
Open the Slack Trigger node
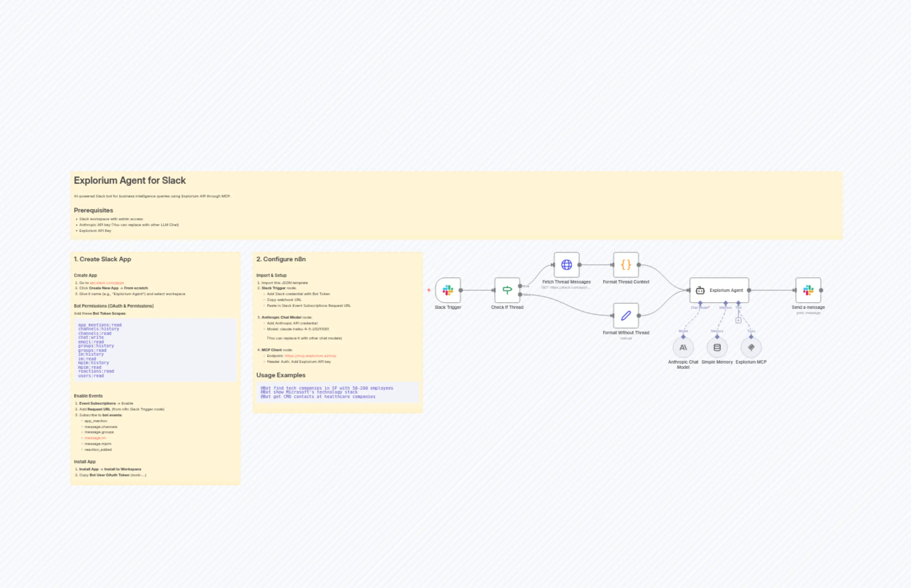(x=448, y=290)
